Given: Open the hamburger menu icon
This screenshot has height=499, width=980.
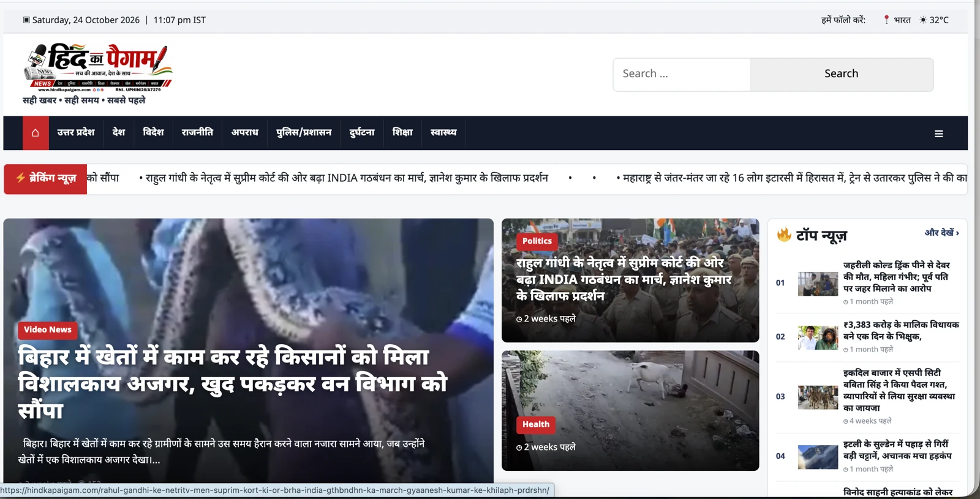Looking at the screenshot, I should (x=938, y=133).
